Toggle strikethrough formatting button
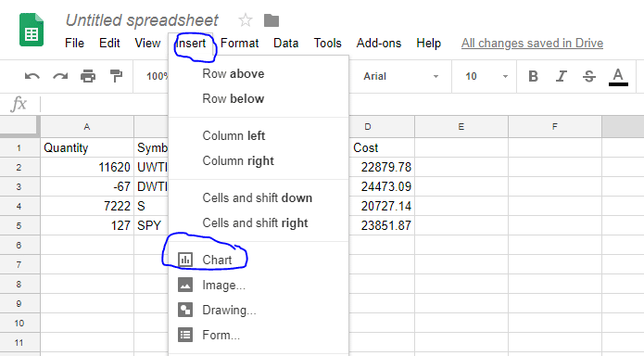The image size is (644, 356). point(589,76)
